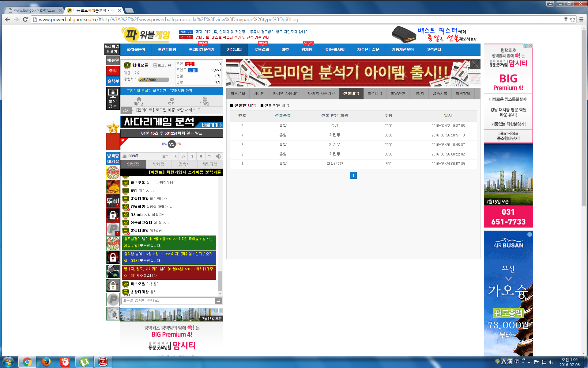Open 프리미엄 분석기 sidebar button at top left
Viewport: 588px width, 368px height.
112,49
